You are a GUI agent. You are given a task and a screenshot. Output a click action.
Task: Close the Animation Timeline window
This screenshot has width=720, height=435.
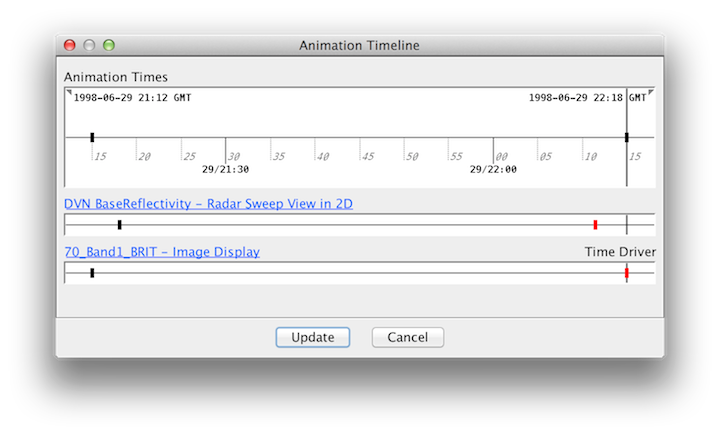click(x=70, y=45)
